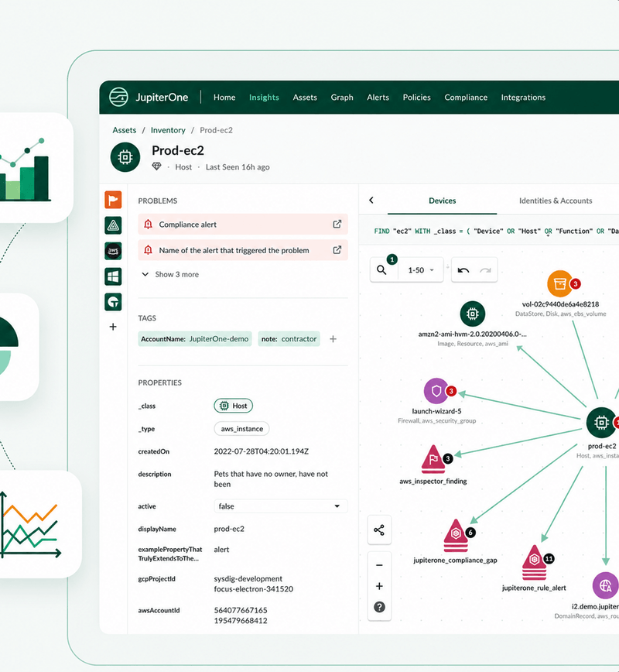Select the Windows sidebar icon
619x672 pixels.
(x=113, y=276)
